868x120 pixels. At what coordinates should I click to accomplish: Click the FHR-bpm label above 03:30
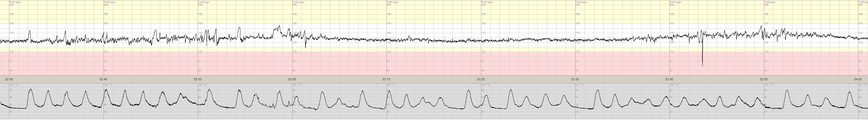(x=581, y=2)
